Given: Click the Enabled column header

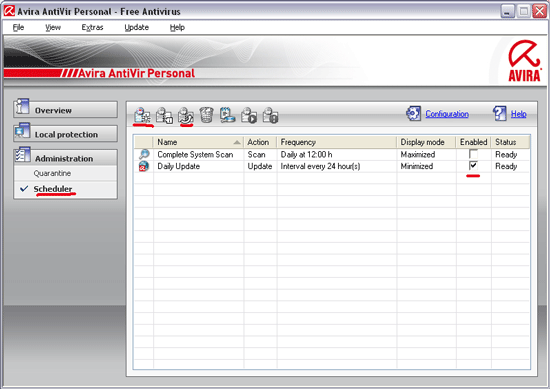Looking at the screenshot, I should coord(474,142).
